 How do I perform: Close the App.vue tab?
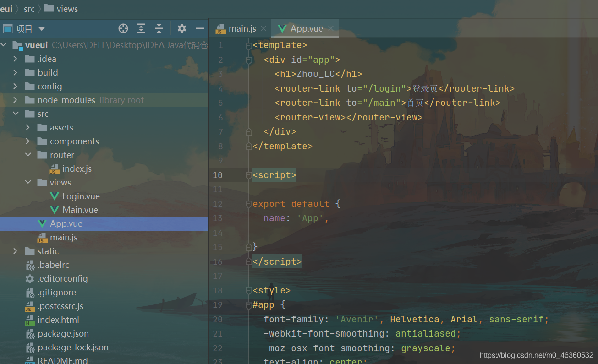[x=330, y=28]
